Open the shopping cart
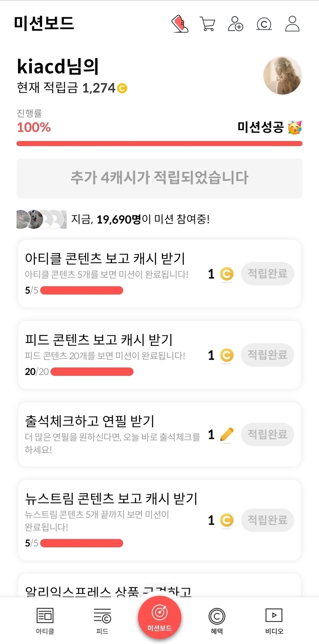This screenshot has width=319, height=644. 208,24
